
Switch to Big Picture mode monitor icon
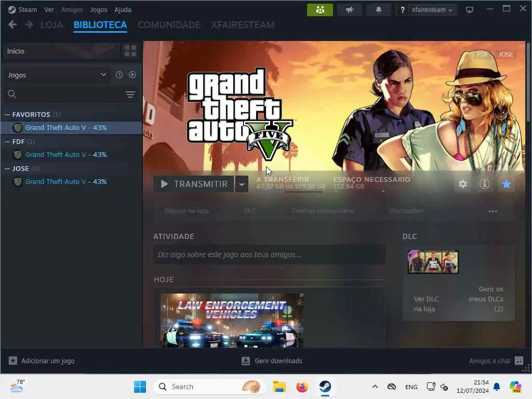click(470, 10)
